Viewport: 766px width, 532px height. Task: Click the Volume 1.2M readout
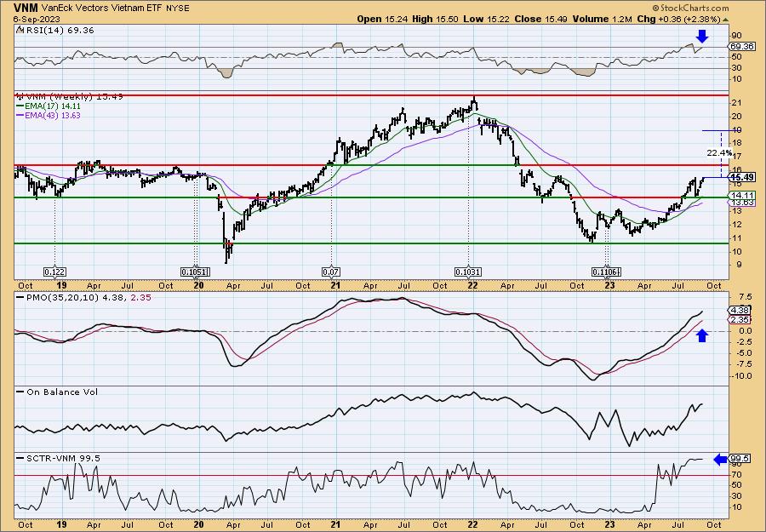pyautogui.click(x=602, y=19)
